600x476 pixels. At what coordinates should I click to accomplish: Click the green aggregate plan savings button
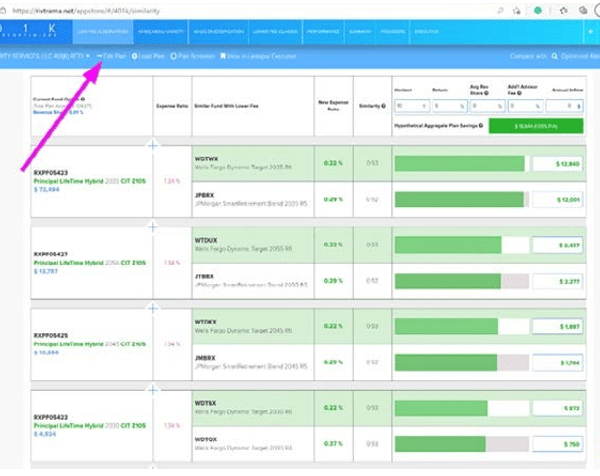tap(536, 127)
